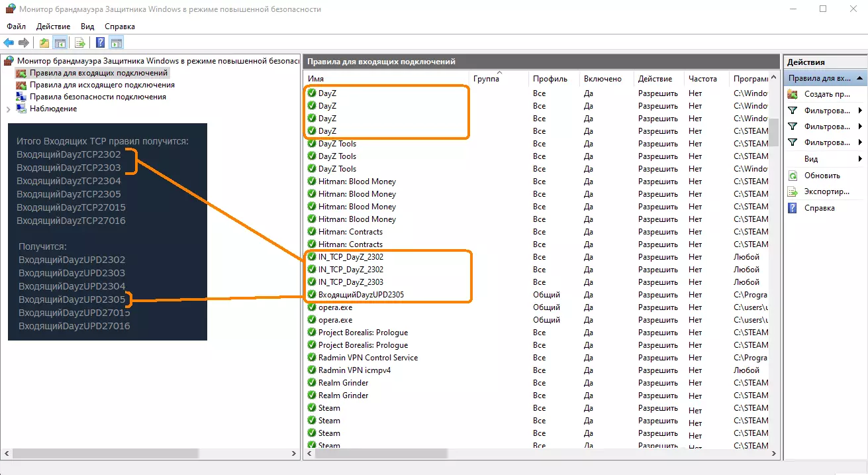The height and width of the screenshot is (475, 868).
Task: Click the Back arrow in the toolbar
Action: click(9, 43)
